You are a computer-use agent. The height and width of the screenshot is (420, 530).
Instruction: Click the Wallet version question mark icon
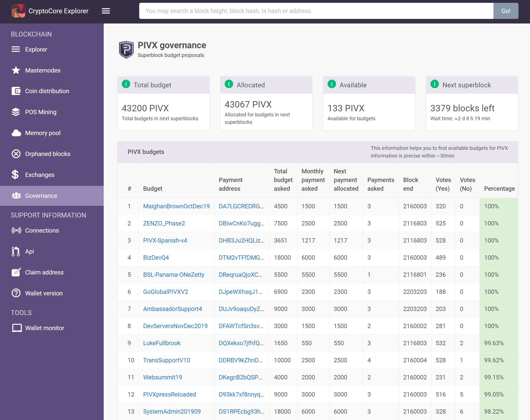[16, 293]
